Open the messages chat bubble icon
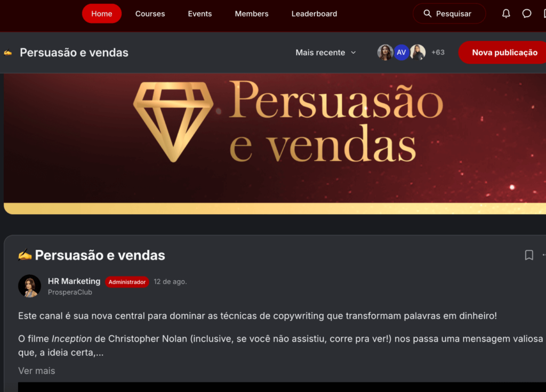 click(526, 13)
